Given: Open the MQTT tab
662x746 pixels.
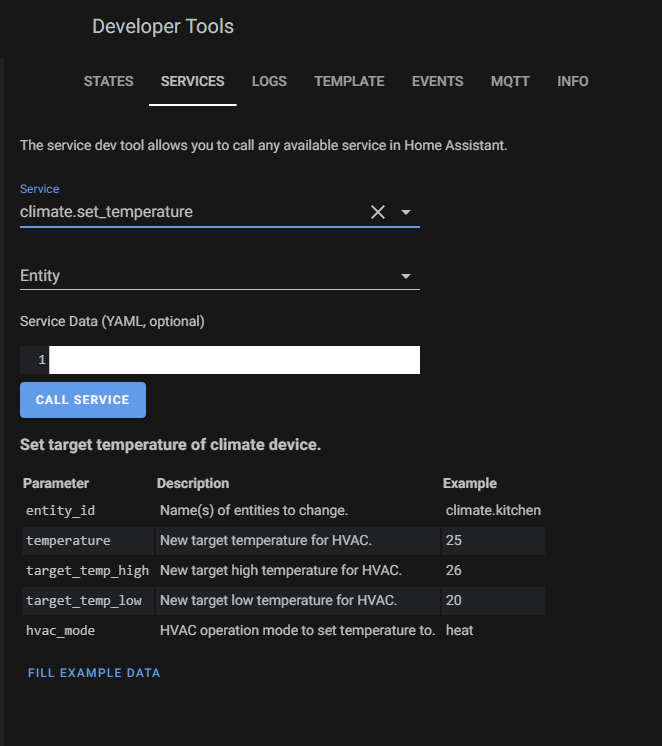Looking at the screenshot, I should (x=510, y=81).
